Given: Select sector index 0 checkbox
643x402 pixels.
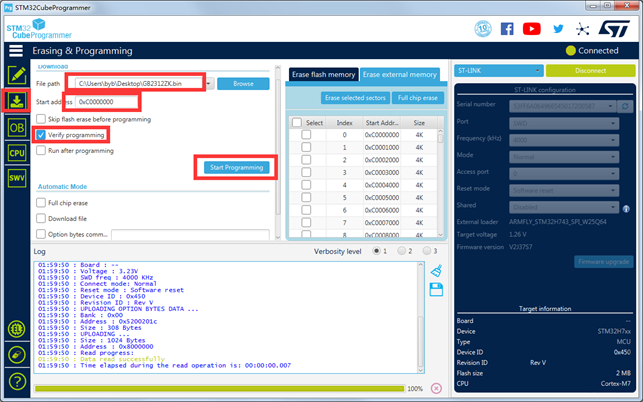Looking at the screenshot, I should pos(306,135).
